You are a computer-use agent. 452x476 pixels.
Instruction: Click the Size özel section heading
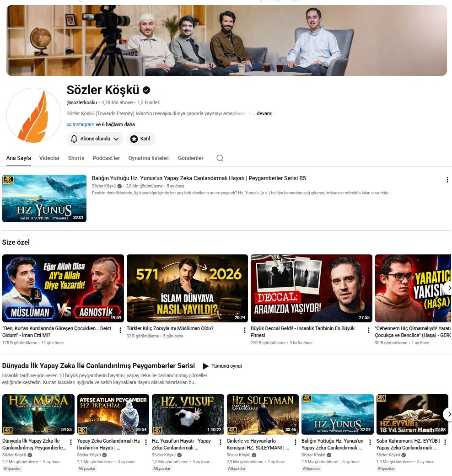(x=16, y=242)
